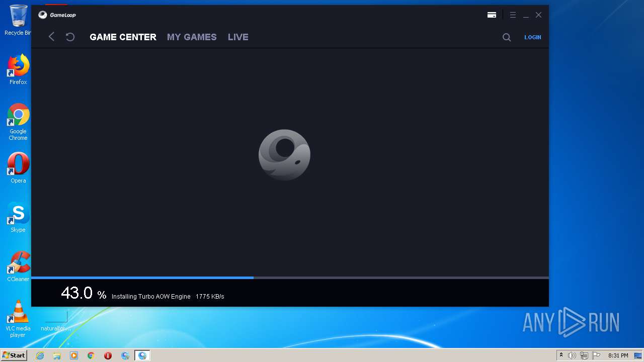Screen dimensions: 644x362
Task: Click the GameLoop logo in title bar
Action: pos(57,15)
